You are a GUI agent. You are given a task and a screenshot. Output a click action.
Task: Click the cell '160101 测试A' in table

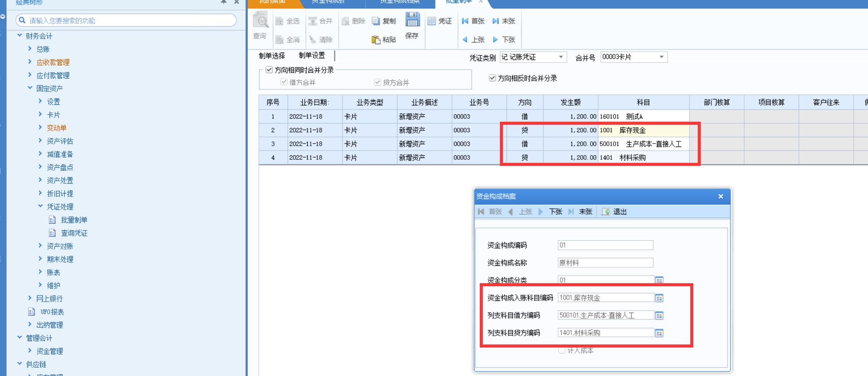(x=643, y=116)
